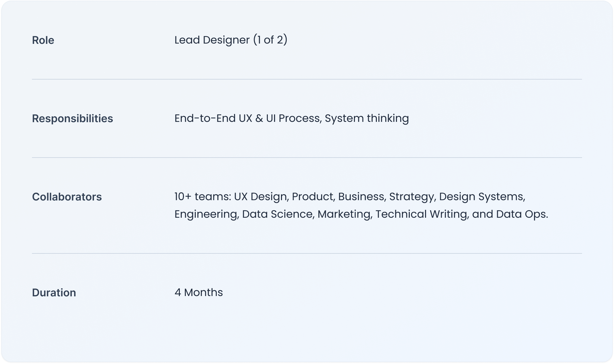
Task: Select the 4 Months value
Action: (x=199, y=292)
